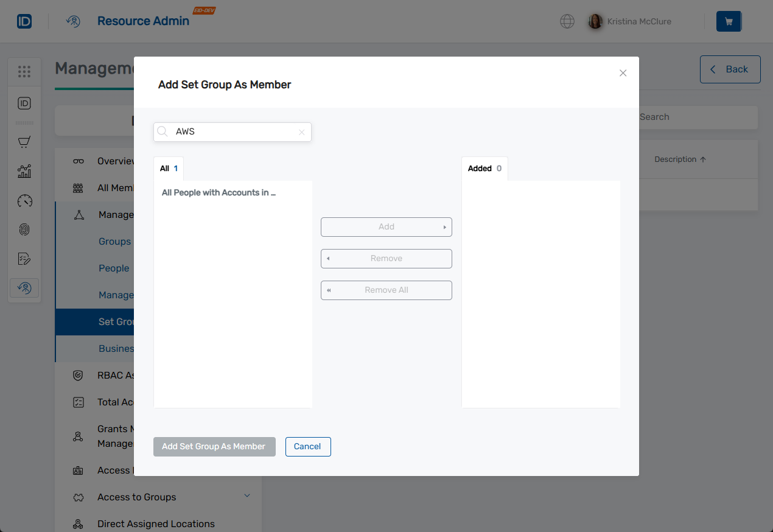
Task: Click the globe language icon
Action: tap(567, 21)
